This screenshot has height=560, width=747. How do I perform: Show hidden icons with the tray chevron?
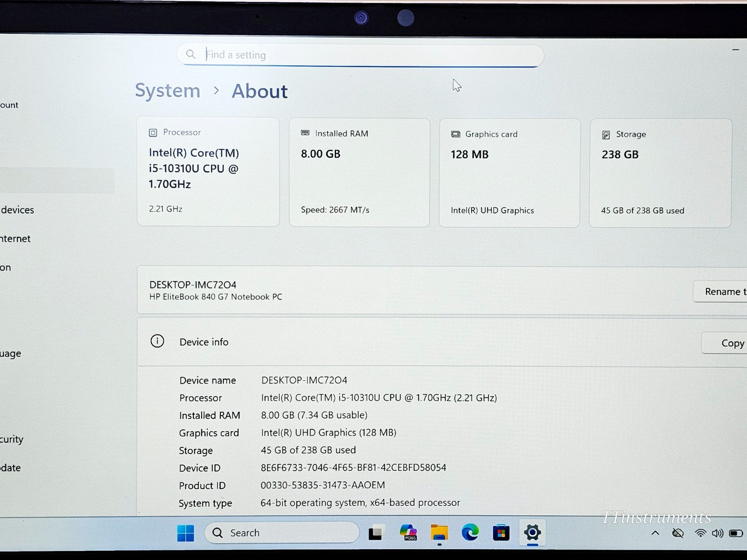point(655,533)
